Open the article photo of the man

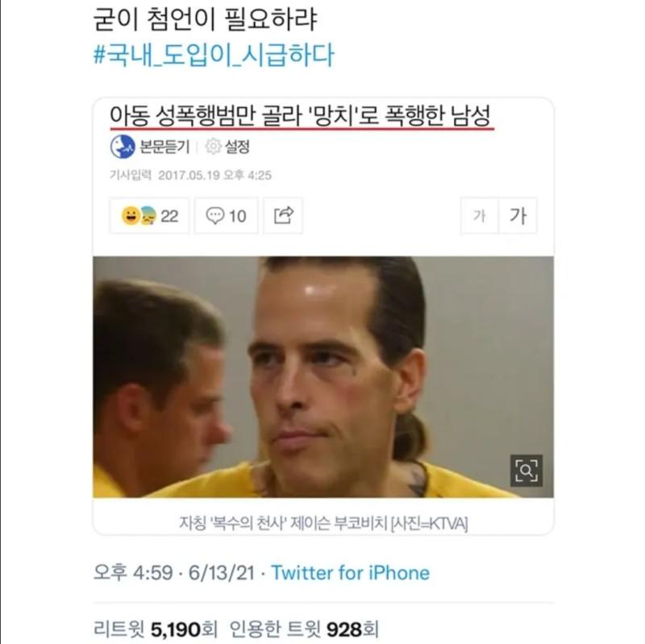tap(323, 377)
